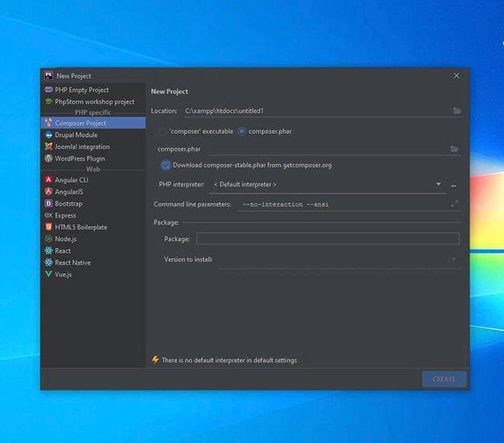Click the Node.js icon
Viewport: 504px width, 443px height.
coord(49,239)
